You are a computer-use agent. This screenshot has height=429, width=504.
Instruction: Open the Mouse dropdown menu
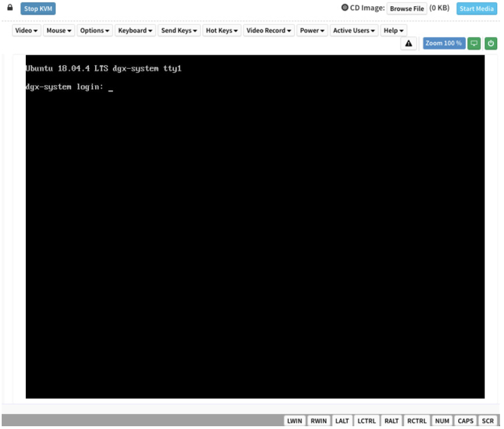coord(59,31)
